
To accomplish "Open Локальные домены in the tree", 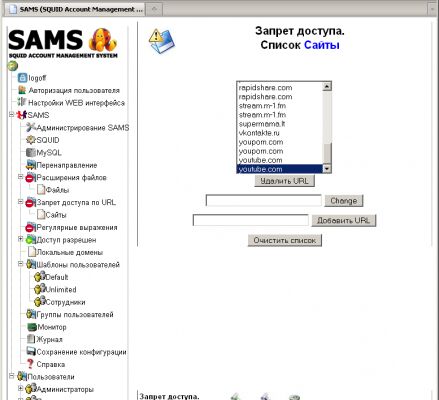I will pos(69,252).
